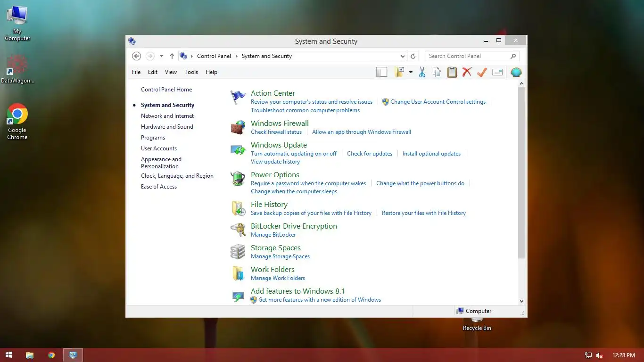Screen dimensions: 644x362
Task: Click the vertical scrollbar's up arrow
Action: pos(521,83)
